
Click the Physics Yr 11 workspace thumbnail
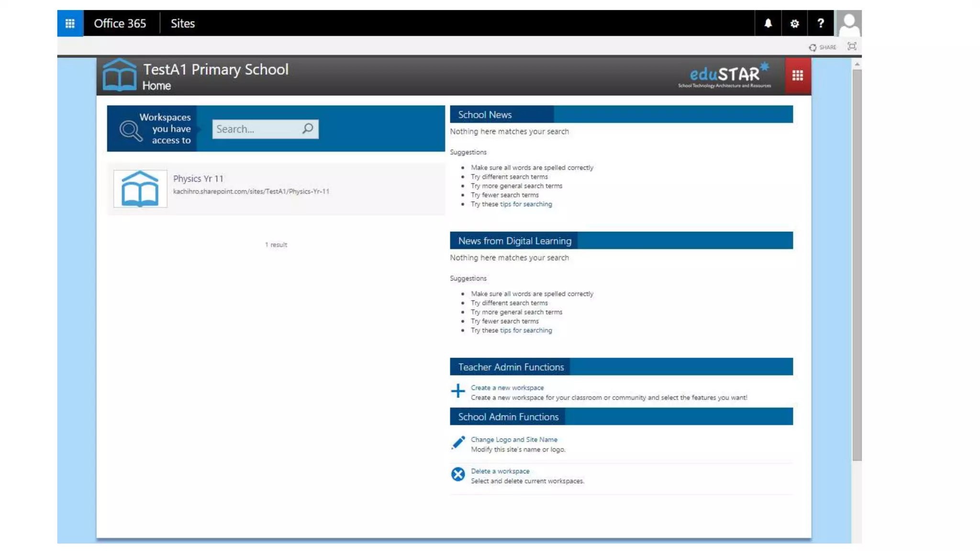pos(140,188)
